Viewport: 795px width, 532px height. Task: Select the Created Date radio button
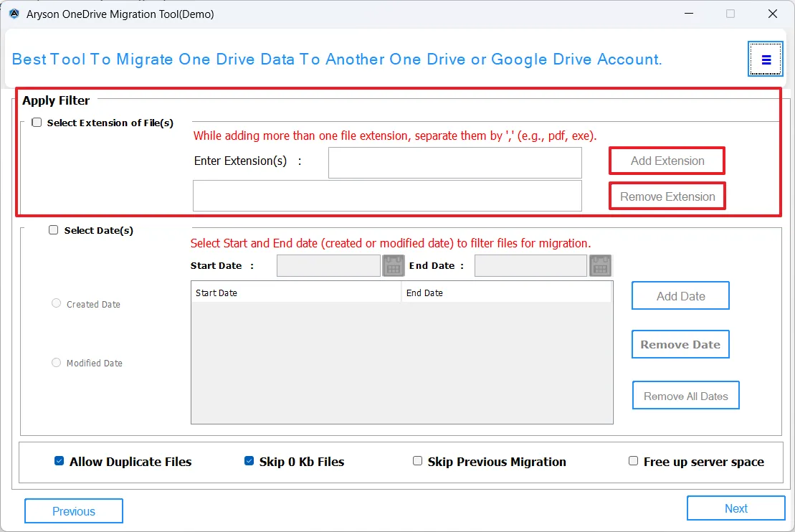[x=57, y=303]
